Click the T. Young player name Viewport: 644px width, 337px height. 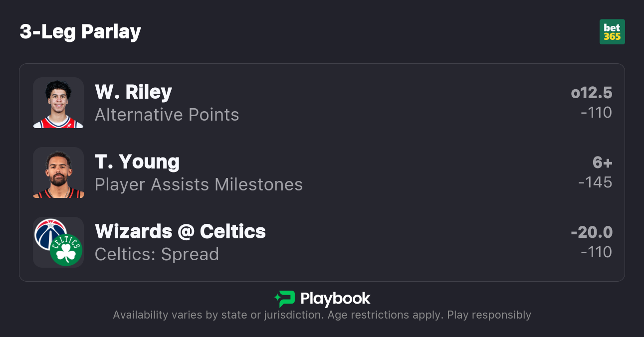pos(137,162)
